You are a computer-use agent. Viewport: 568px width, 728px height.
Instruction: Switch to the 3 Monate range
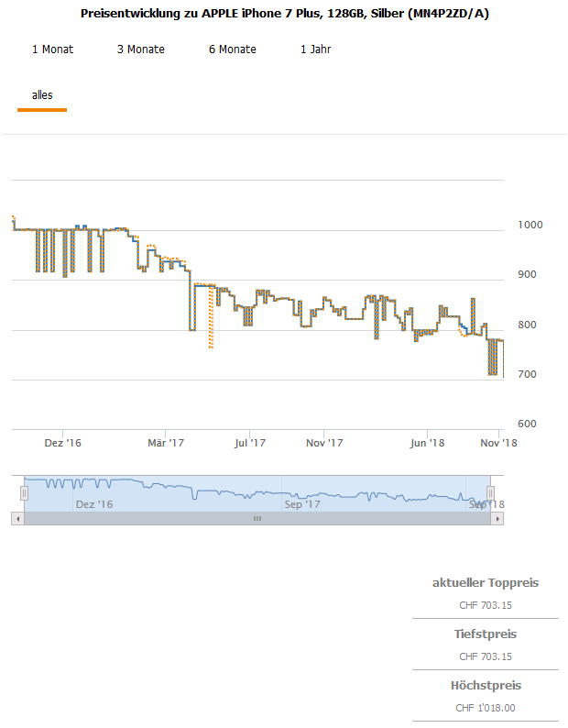141,50
